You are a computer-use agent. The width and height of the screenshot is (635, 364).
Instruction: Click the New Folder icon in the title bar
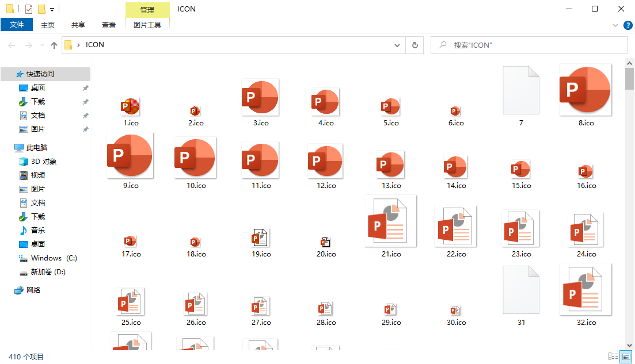pyautogui.click(x=41, y=9)
